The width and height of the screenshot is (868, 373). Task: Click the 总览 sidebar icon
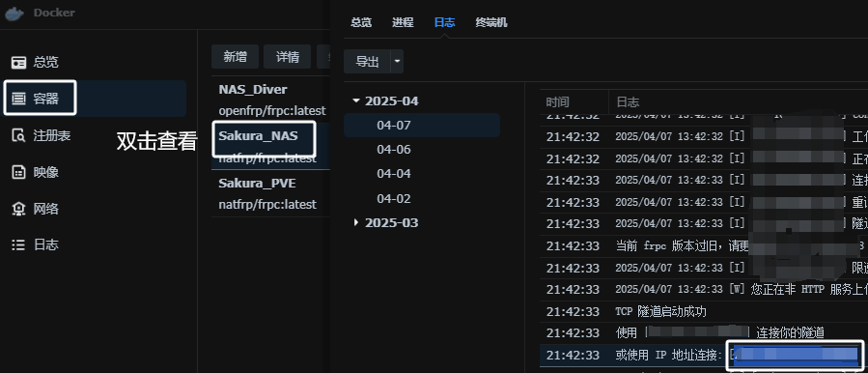(18, 62)
